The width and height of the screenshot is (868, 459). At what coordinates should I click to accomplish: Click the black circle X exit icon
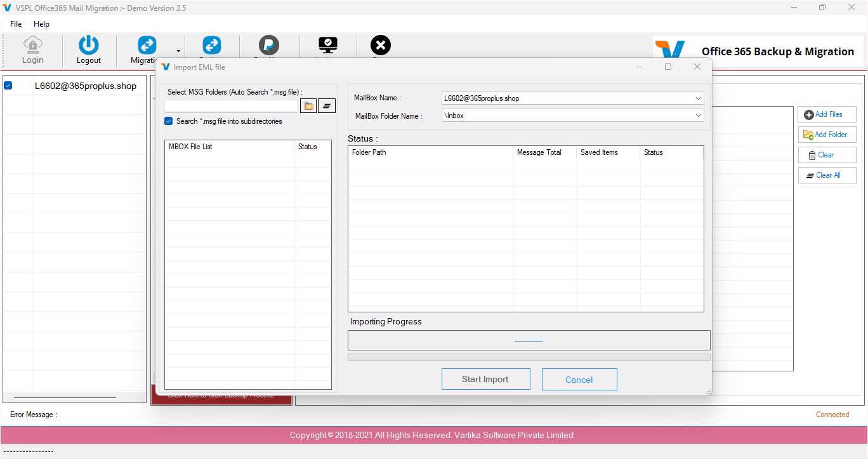381,45
